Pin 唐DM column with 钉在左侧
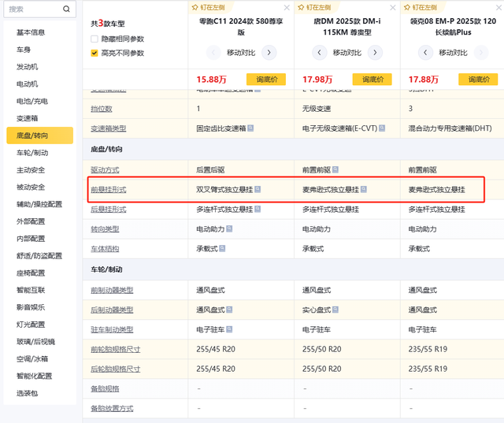This screenshot has width=504, height=423. pos(314,7)
